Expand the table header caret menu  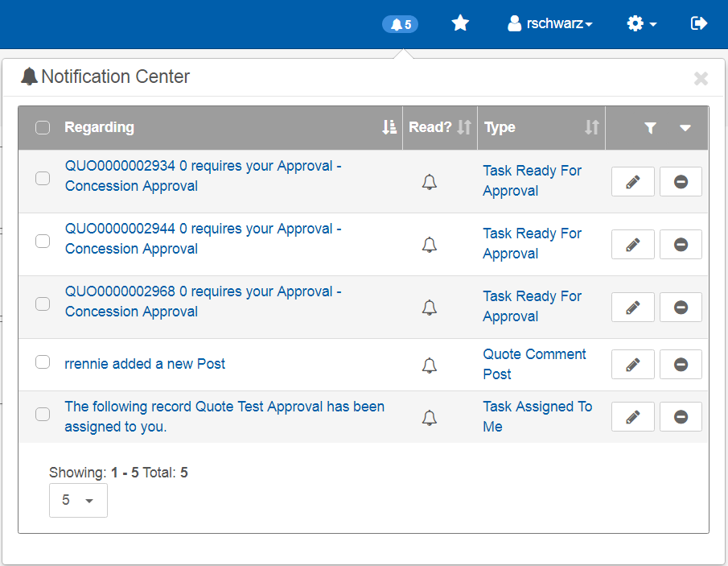[685, 127]
